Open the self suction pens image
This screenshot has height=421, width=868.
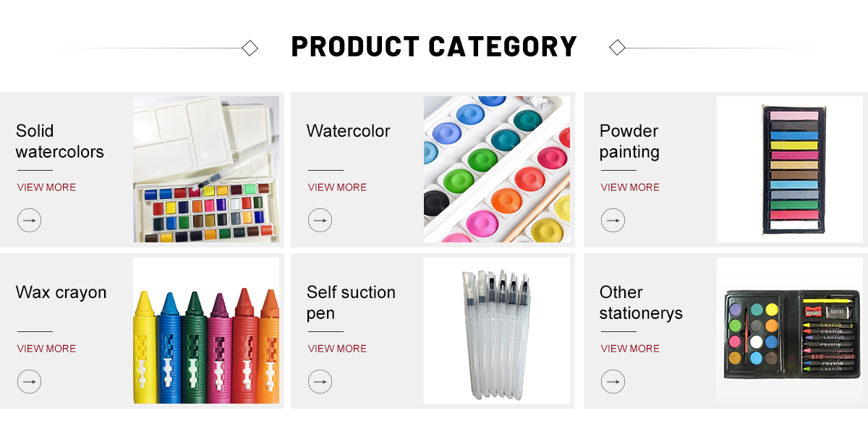pyautogui.click(x=497, y=331)
